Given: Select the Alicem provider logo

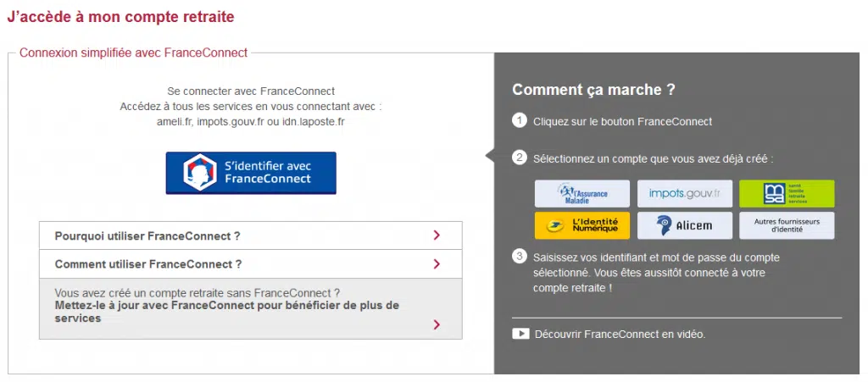Looking at the screenshot, I should [x=684, y=225].
